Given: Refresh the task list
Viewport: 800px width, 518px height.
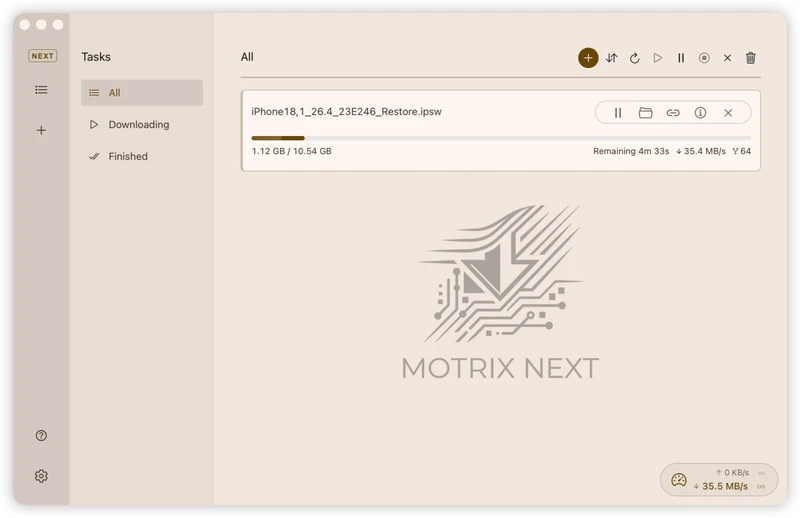Looking at the screenshot, I should click(x=634, y=58).
